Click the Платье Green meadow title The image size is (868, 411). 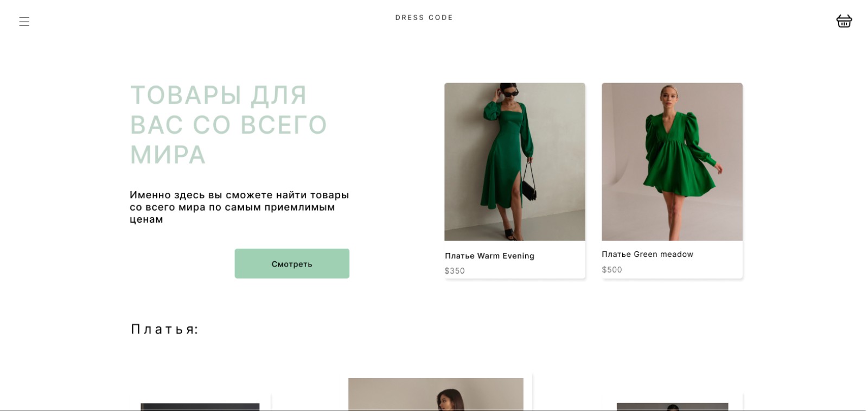click(x=647, y=254)
